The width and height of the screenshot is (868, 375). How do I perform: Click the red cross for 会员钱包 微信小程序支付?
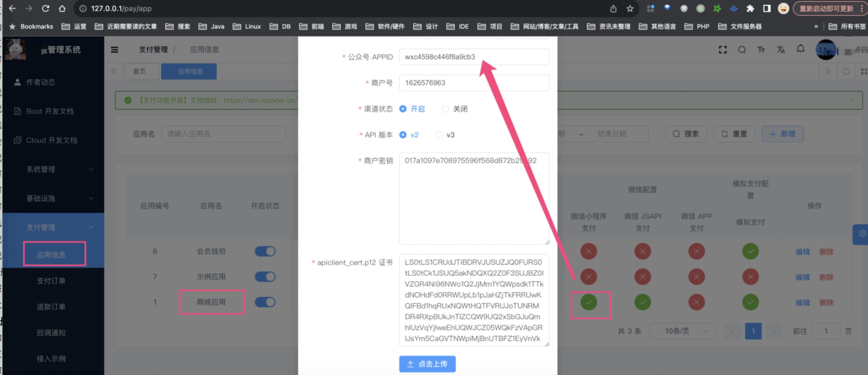click(588, 251)
